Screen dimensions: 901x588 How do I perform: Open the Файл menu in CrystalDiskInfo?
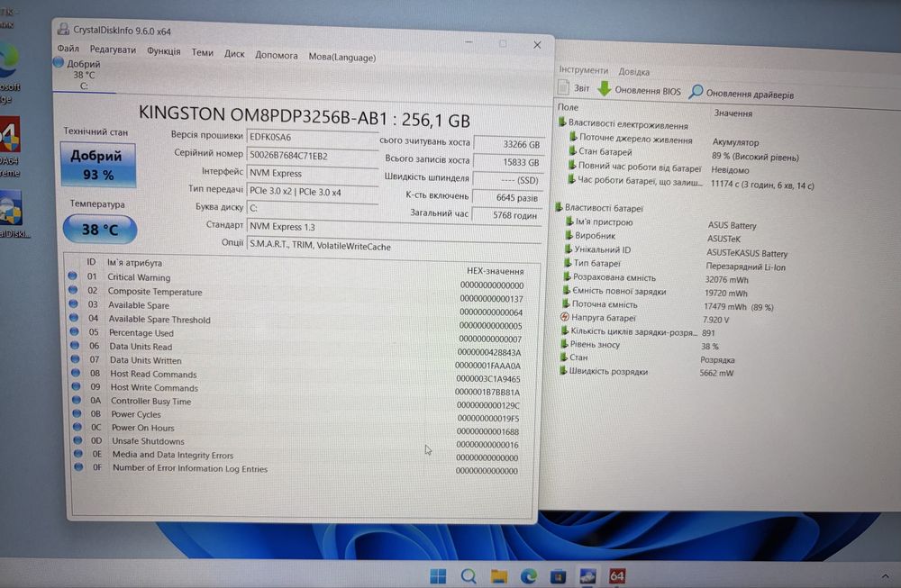68,49
